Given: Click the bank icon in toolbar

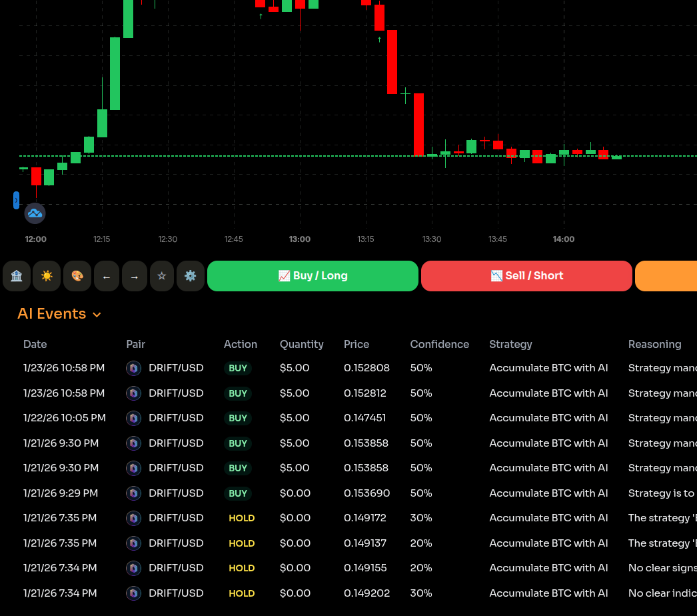Looking at the screenshot, I should pos(17,276).
